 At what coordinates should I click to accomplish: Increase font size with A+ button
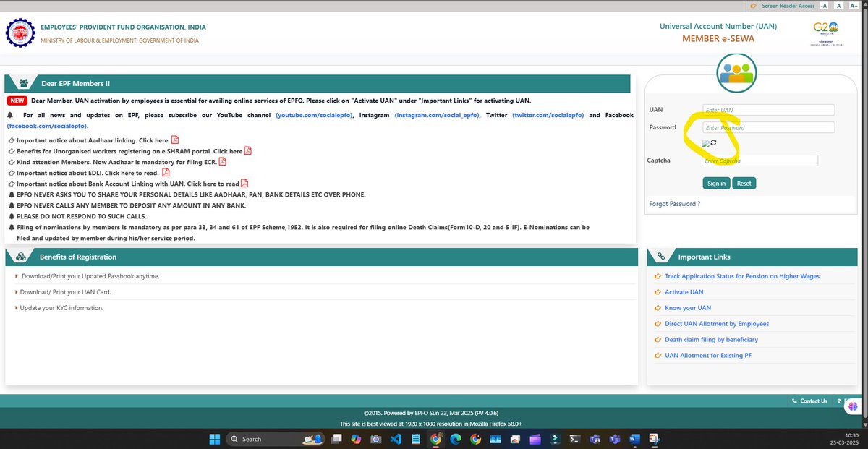click(x=855, y=6)
